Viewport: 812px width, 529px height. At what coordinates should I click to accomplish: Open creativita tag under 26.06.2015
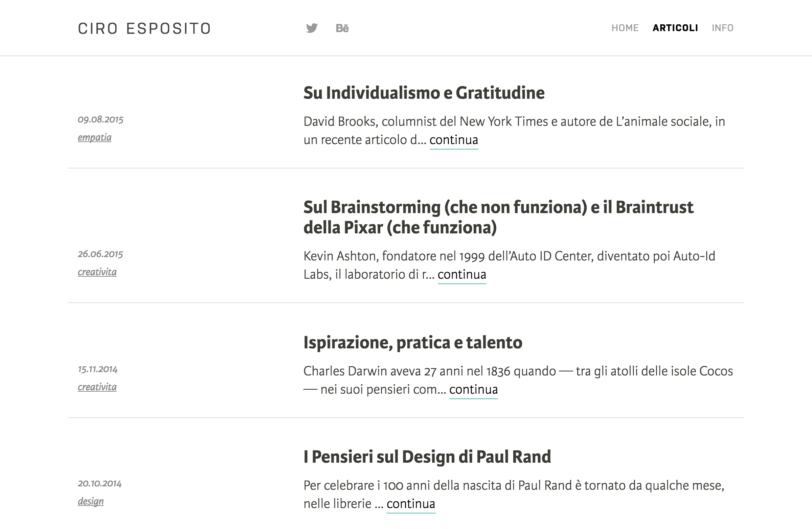[x=97, y=272]
